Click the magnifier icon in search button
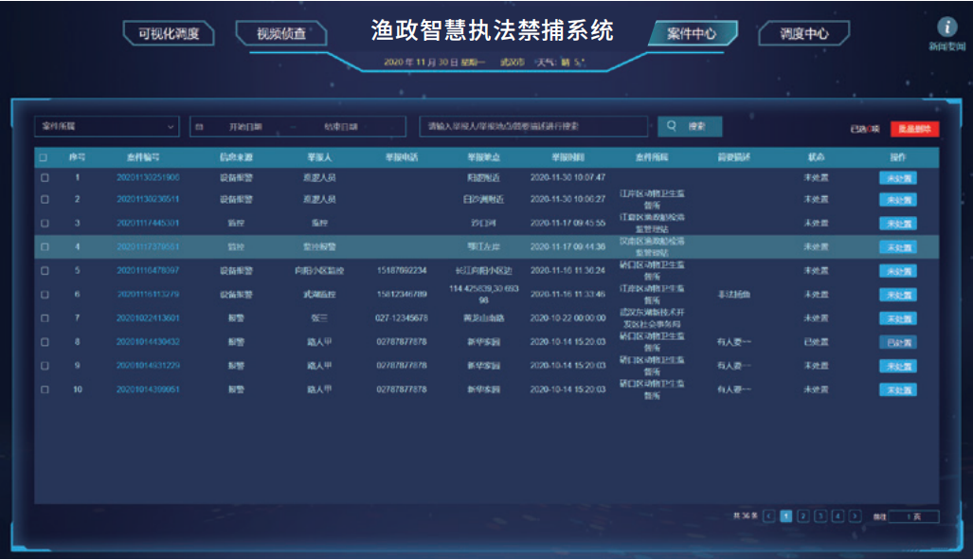Screen dimensions: 973x560 [672, 126]
